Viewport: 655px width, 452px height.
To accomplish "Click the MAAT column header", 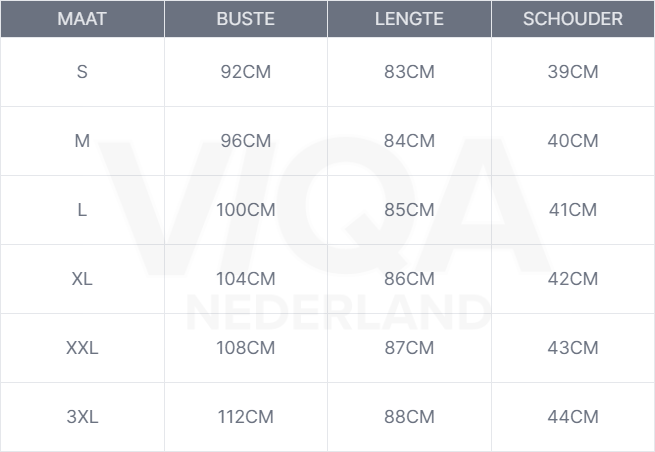I will click(x=82, y=19).
